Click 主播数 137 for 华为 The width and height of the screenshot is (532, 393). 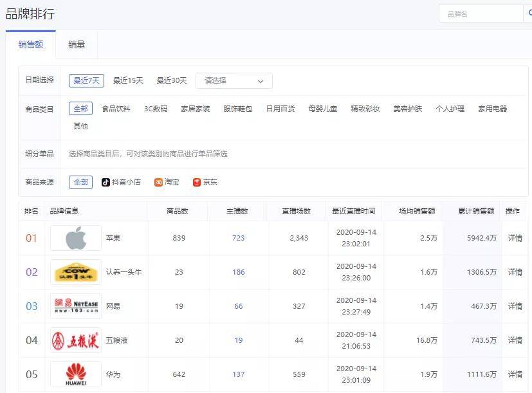coord(238,374)
